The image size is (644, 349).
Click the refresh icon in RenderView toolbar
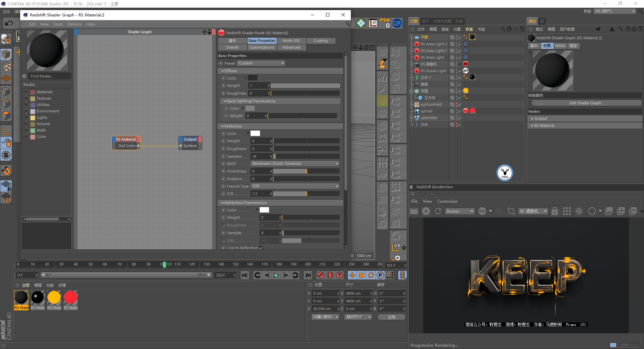tap(438, 211)
